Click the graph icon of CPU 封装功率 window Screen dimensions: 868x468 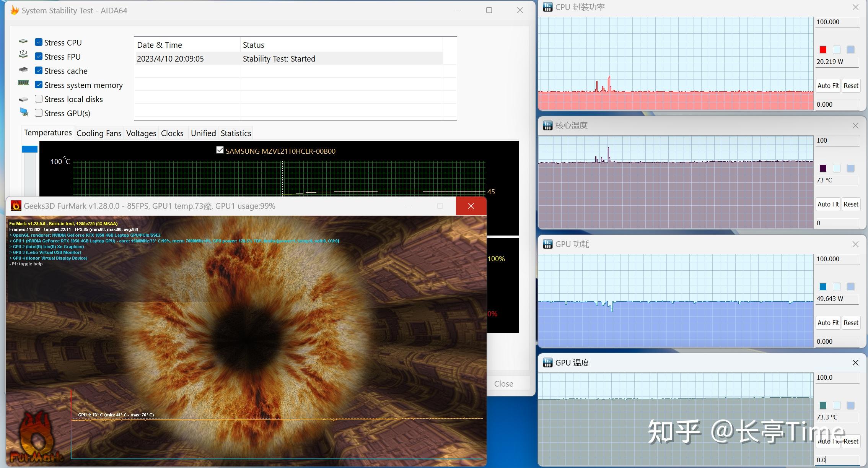[548, 7]
